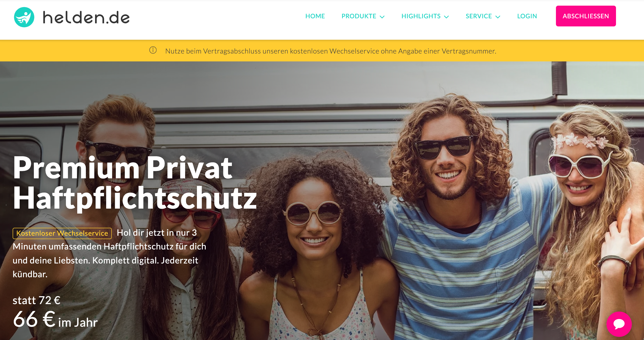Image resolution: width=644 pixels, height=340 pixels.
Task: Click the info icon in yellow banner
Action: click(153, 50)
